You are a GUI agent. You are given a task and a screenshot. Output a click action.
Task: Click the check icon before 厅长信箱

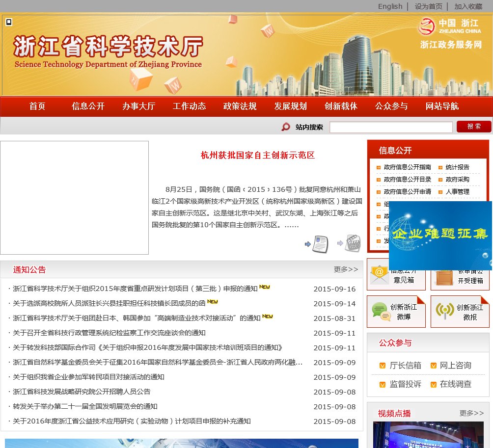pyautogui.click(x=383, y=366)
